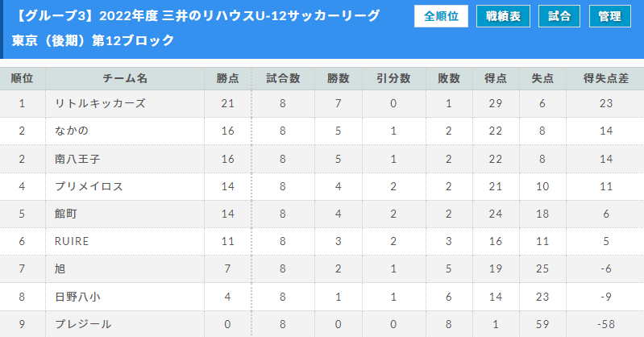Select team 南八王子 in the table
Image resolution: width=644 pixels, height=337 pixels.
click(77, 159)
